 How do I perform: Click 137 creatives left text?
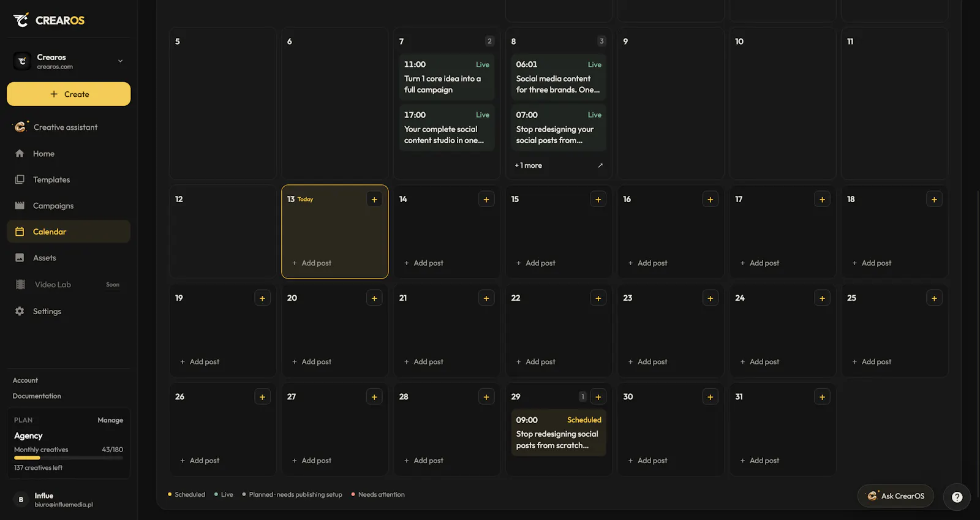tap(38, 468)
